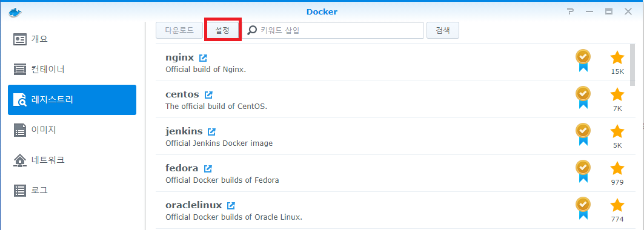Click the 검색 search button
Image resolution: width=644 pixels, height=230 pixels.
pyautogui.click(x=443, y=30)
